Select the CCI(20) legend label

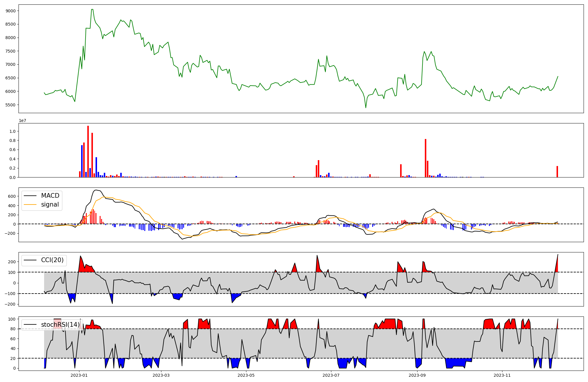click(x=52, y=260)
